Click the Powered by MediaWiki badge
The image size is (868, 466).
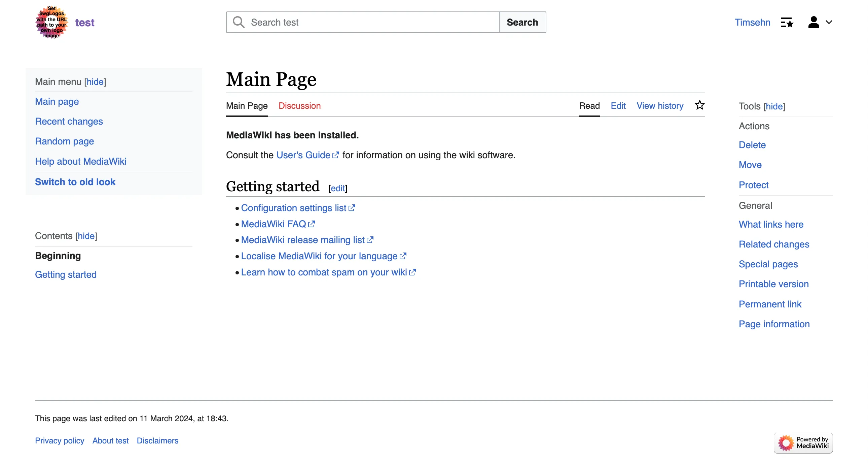(803, 443)
